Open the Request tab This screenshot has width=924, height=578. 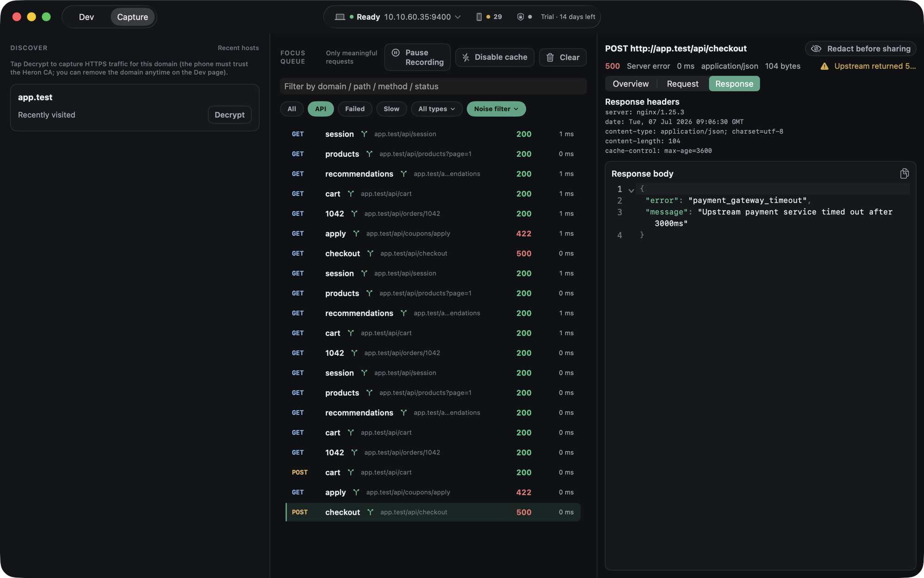pos(682,84)
